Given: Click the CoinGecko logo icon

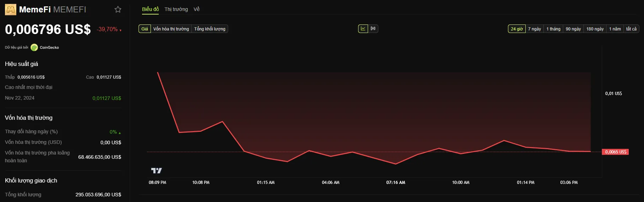Looking at the screenshot, I should (34, 47).
